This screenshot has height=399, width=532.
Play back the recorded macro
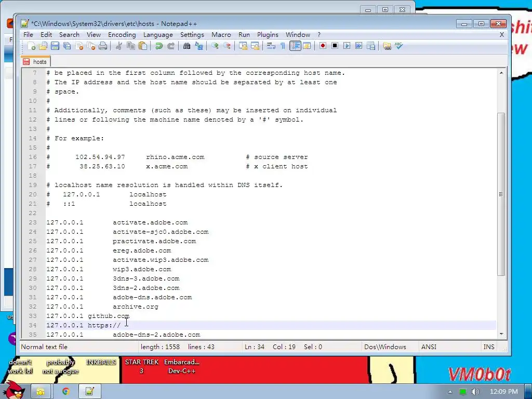[347, 46]
